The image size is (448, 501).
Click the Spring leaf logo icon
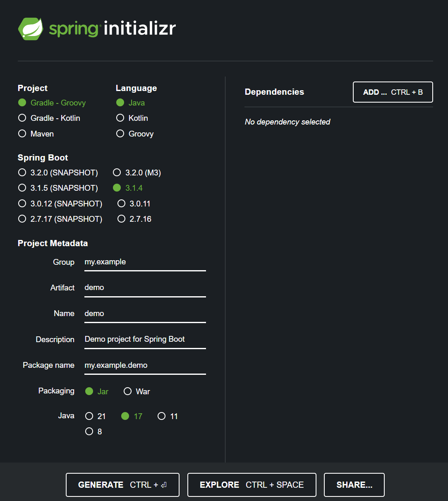[x=31, y=29]
